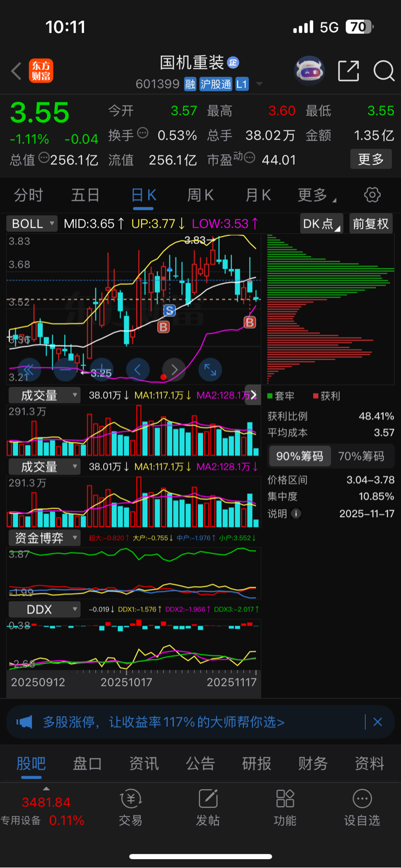Select 70%筹码 option
Image resolution: width=401 pixels, height=868 pixels.
coord(361,456)
